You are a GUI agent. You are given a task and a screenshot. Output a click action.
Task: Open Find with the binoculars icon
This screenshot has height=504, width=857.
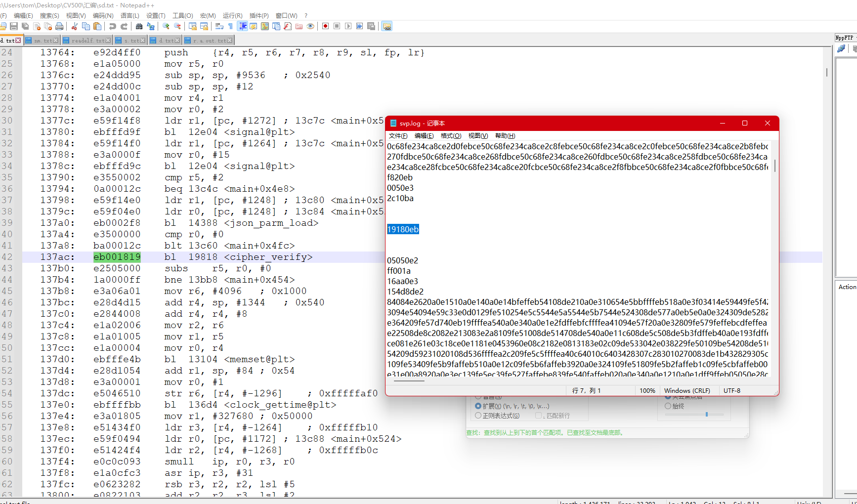point(139,26)
